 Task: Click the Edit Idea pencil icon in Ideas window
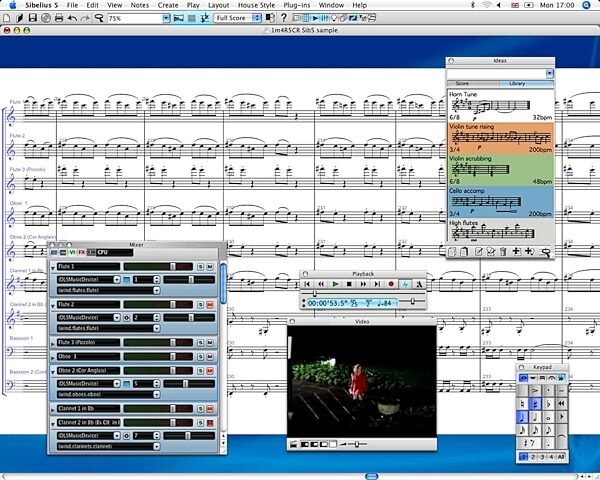478,251
